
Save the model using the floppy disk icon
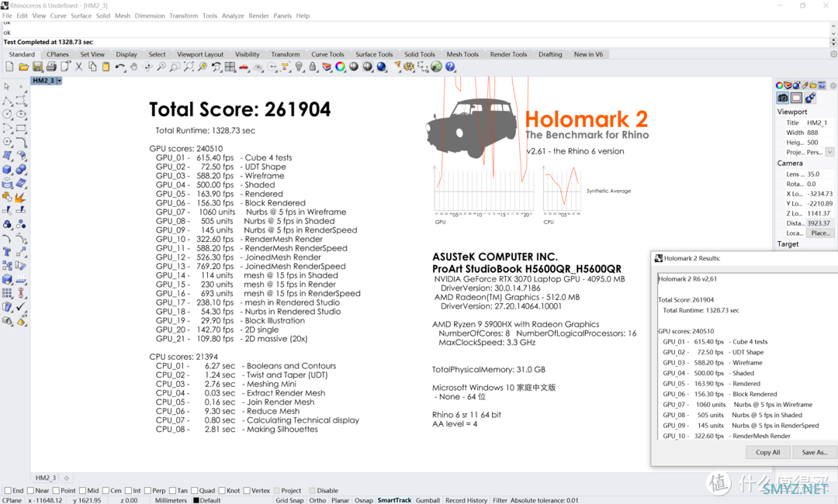click(37, 67)
